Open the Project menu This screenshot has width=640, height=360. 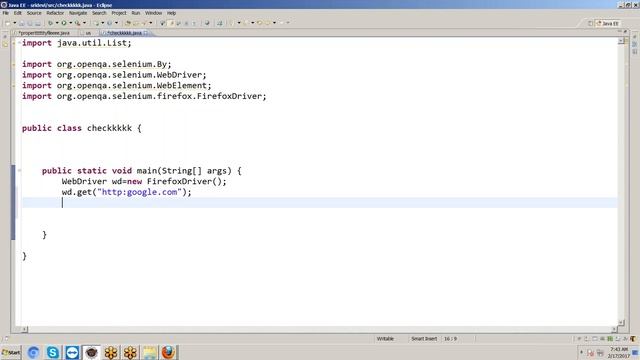coord(119,13)
